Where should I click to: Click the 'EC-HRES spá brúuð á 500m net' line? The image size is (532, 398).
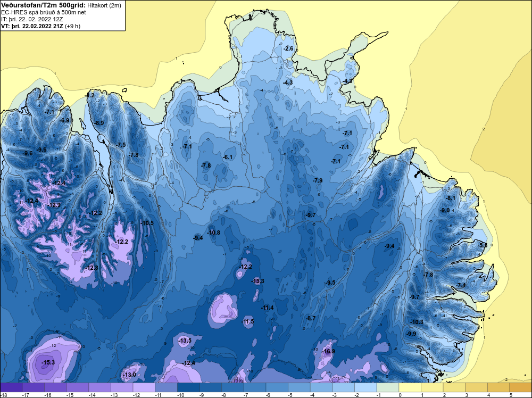[x=44, y=12]
